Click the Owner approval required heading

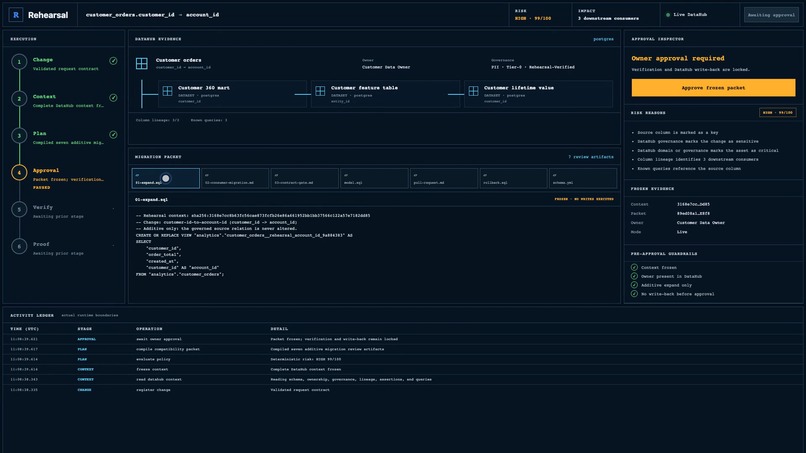click(677, 59)
